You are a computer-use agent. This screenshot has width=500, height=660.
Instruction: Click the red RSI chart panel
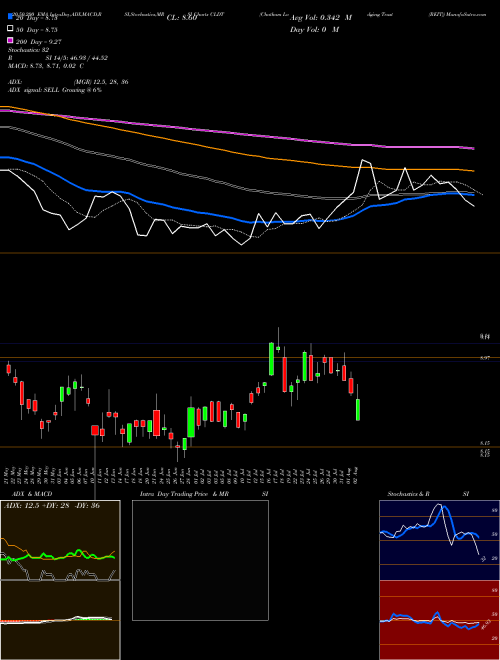coord(439,620)
